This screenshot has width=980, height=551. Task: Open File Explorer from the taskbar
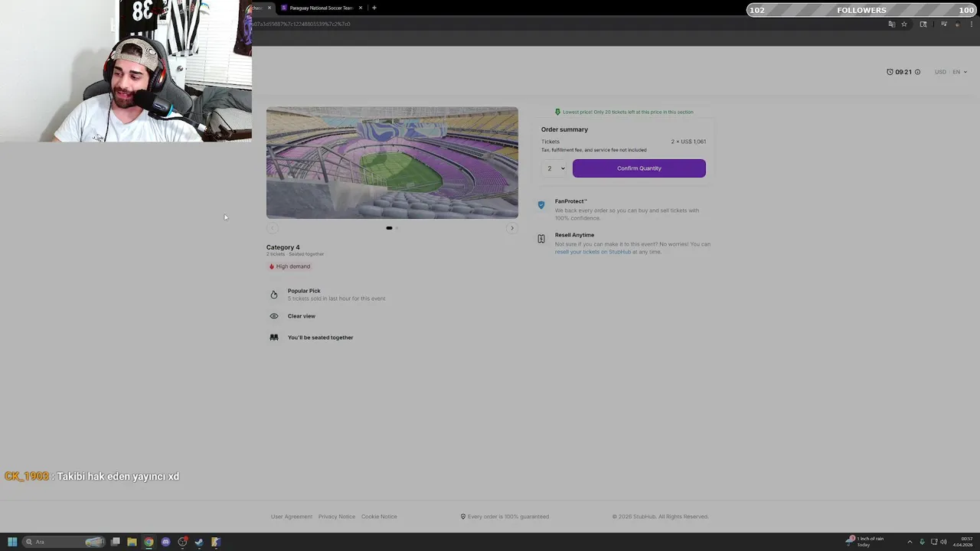[x=132, y=542]
